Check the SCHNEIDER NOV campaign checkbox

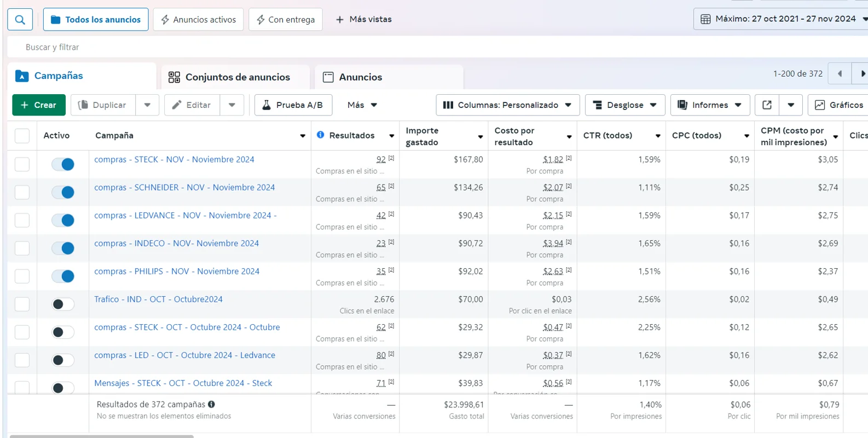pyautogui.click(x=22, y=192)
